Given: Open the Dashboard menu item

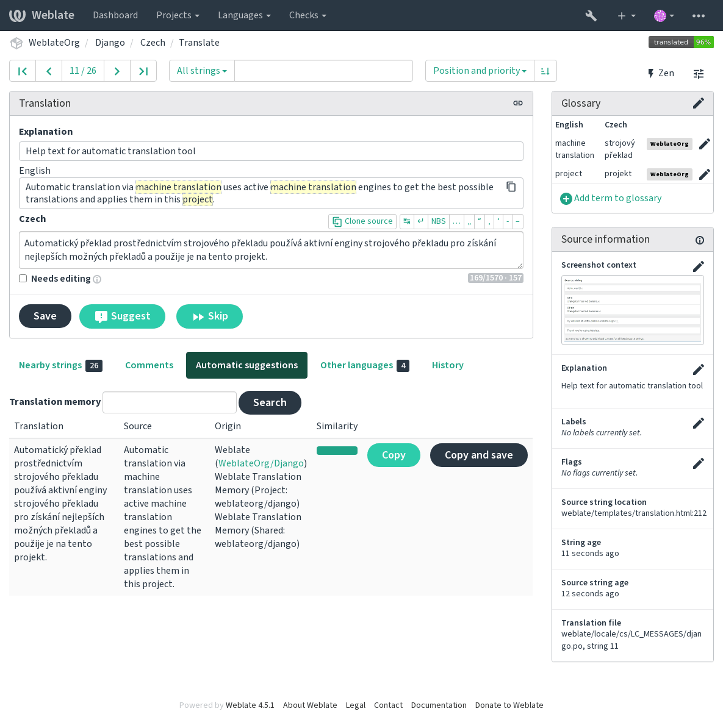Looking at the screenshot, I should coord(115,15).
